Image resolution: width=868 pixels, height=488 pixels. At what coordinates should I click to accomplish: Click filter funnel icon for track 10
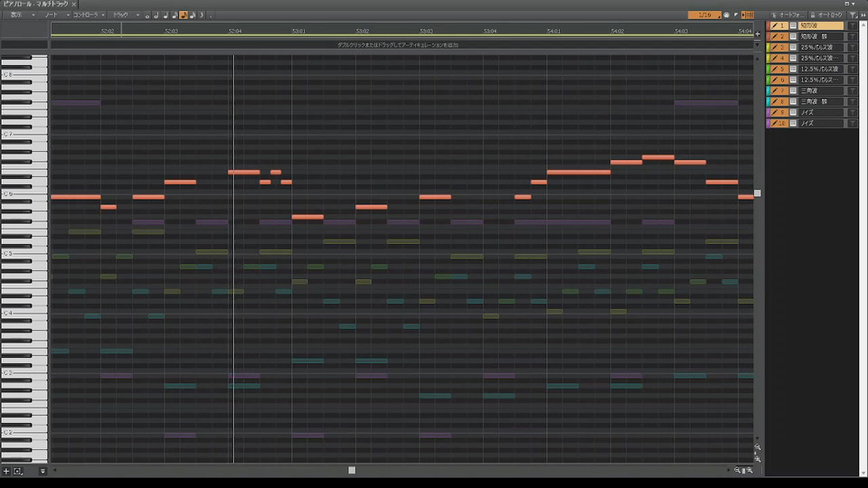pos(853,124)
